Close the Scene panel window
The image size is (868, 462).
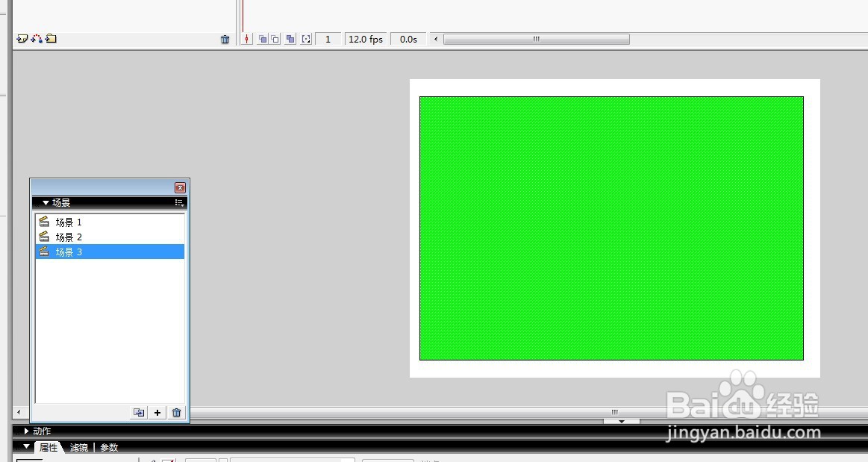[180, 187]
